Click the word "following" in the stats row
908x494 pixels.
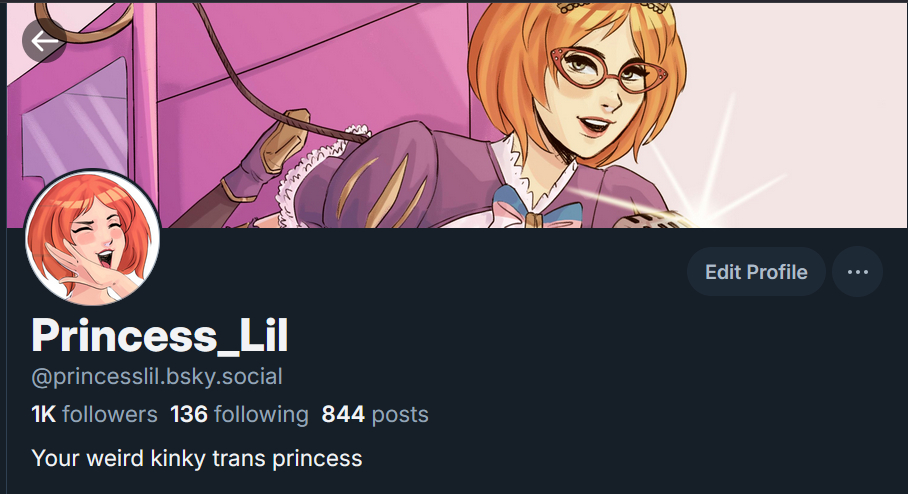click(x=261, y=415)
